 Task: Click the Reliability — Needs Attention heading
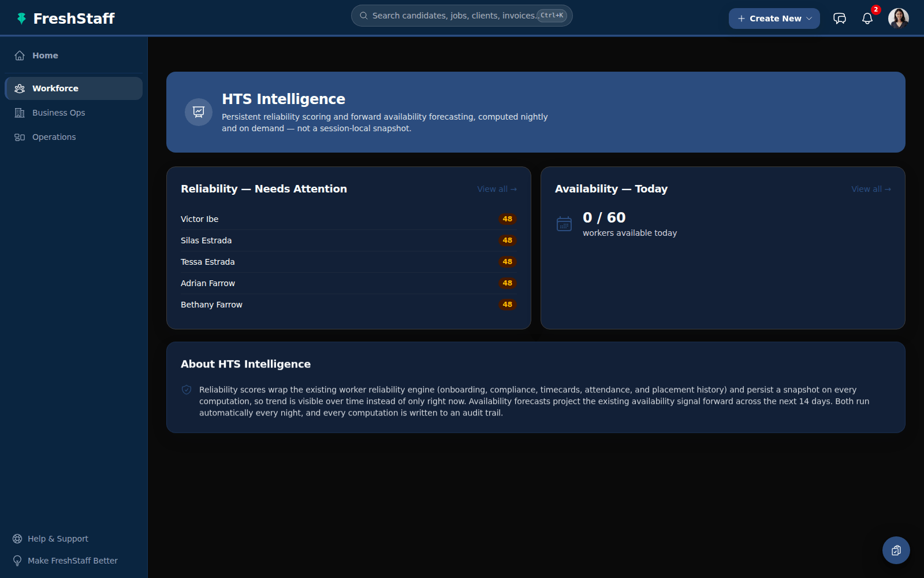(264, 189)
